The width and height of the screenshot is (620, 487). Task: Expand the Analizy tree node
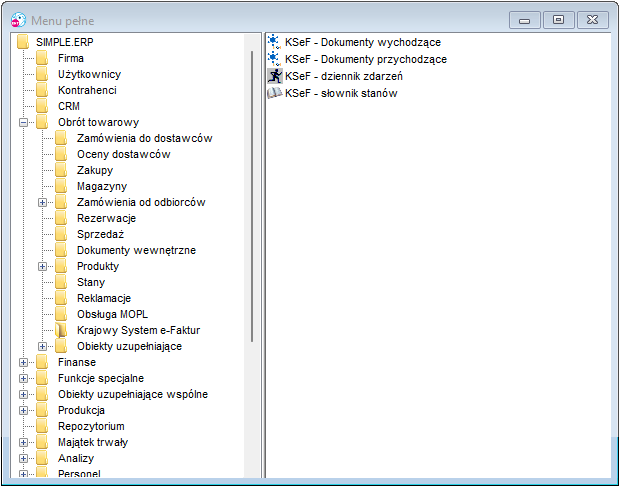[x=23, y=459]
